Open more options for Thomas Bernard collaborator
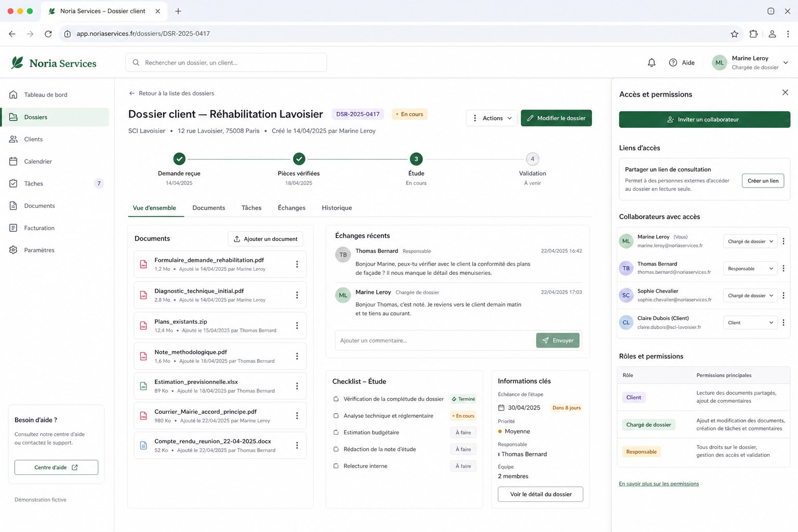 [x=783, y=269]
